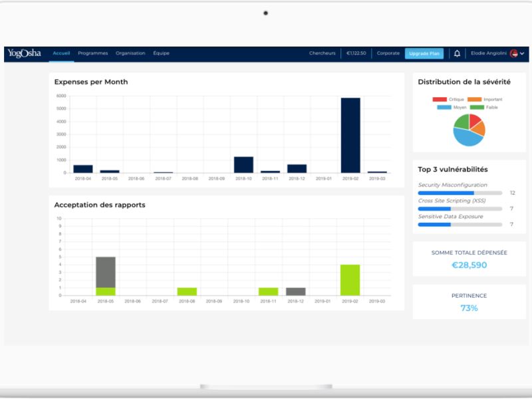Image resolution: width=532 pixels, height=399 pixels.
Task: Click the Elodie Angiolini username
Action: [489, 53]
